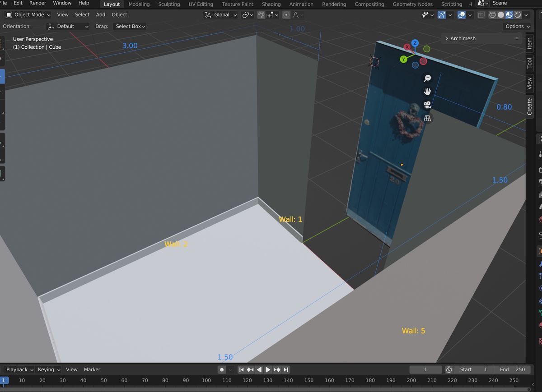
Task: Open the timeline Marker menu
Action: click(92, 369)
